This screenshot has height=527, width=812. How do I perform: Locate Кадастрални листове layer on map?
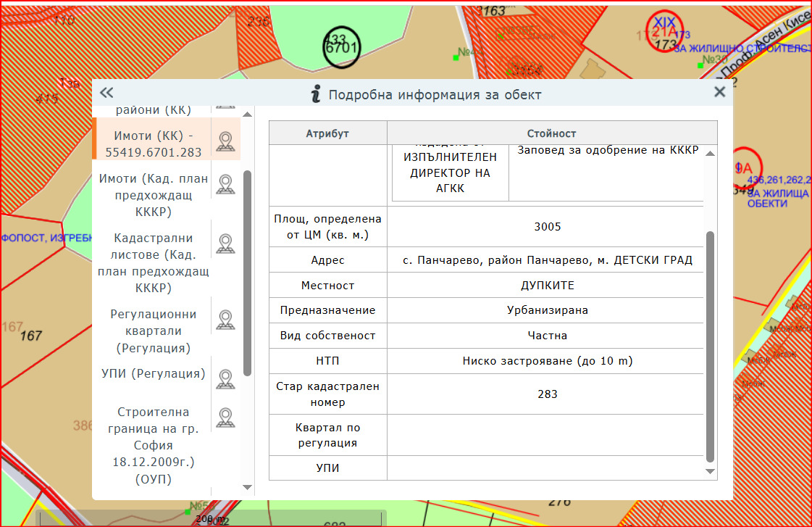coord(226,244)
